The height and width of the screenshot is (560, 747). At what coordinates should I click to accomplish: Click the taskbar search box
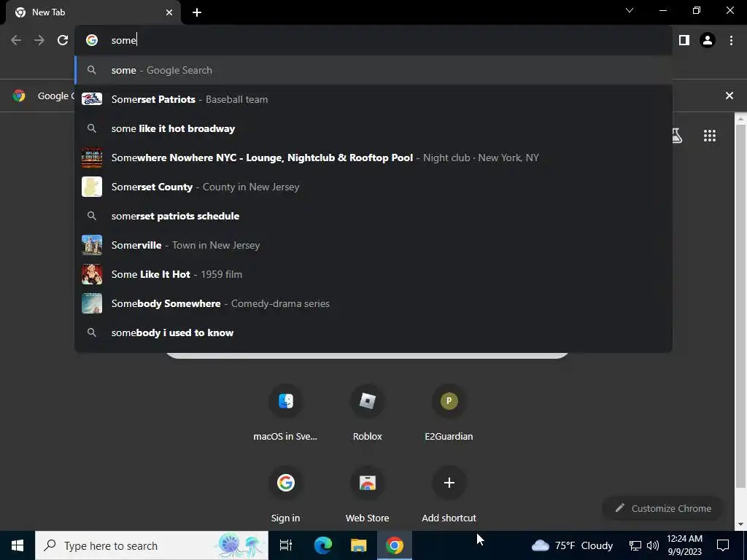click(152, 545)
